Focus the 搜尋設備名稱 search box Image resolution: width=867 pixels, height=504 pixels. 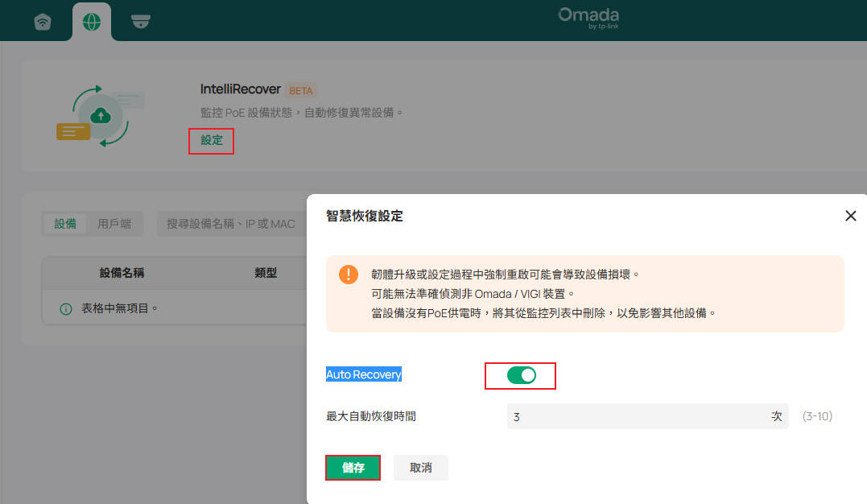click(x=230, y=224)
